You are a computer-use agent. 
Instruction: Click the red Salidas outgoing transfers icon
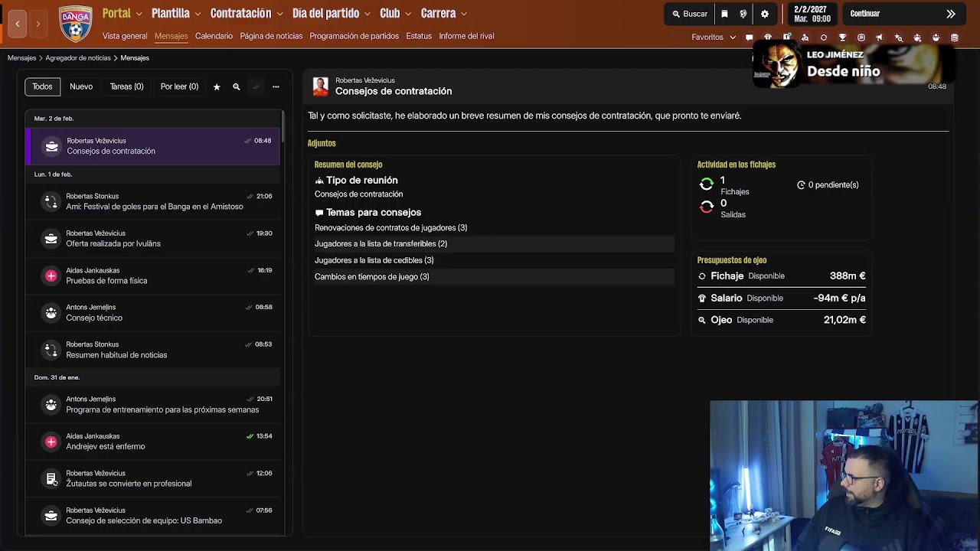pos(707,207)
